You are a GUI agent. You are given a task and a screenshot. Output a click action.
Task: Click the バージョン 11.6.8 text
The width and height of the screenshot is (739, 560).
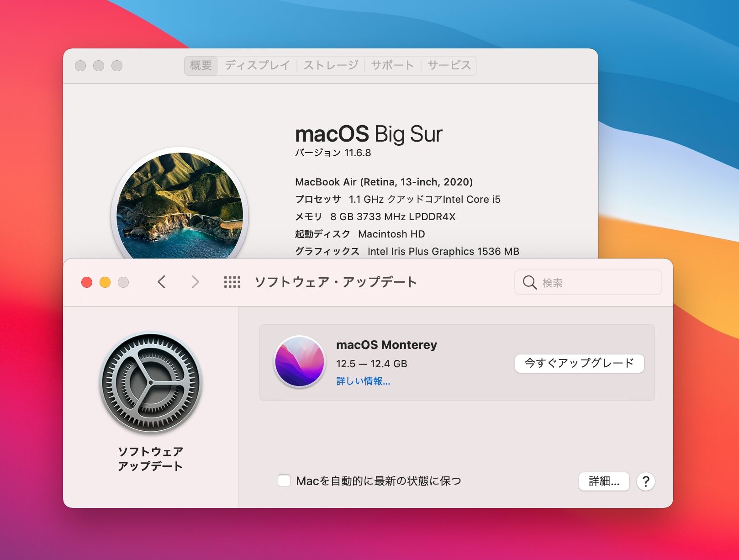pos(333,153)
